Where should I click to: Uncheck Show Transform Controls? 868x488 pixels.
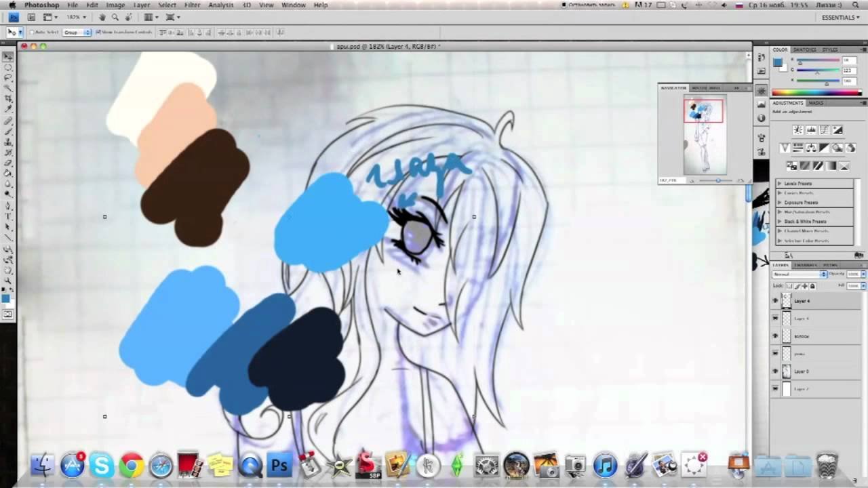pos(98,33)
